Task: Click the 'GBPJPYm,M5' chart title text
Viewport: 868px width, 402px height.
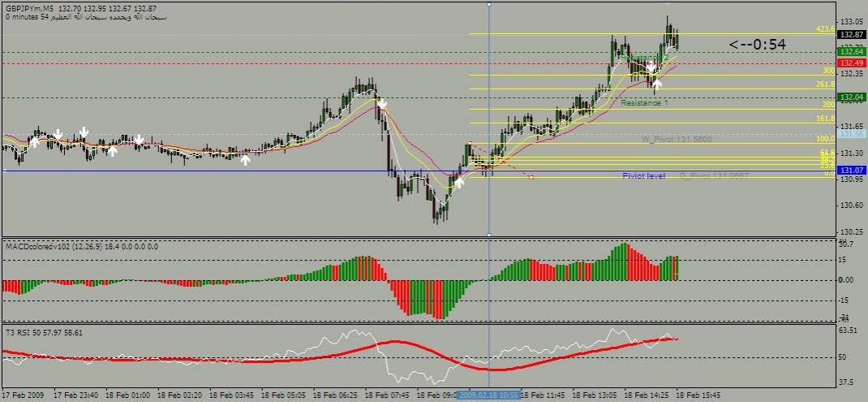Action: coord(30,9)
